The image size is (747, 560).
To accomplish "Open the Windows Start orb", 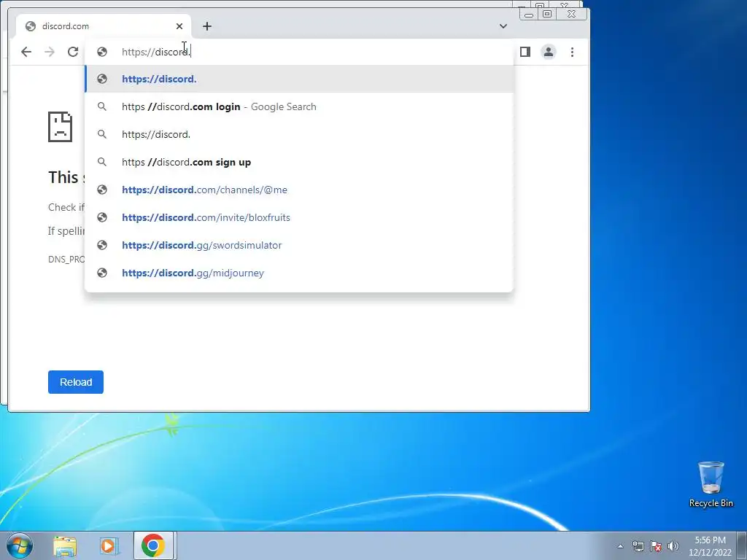I will (20, 545).
